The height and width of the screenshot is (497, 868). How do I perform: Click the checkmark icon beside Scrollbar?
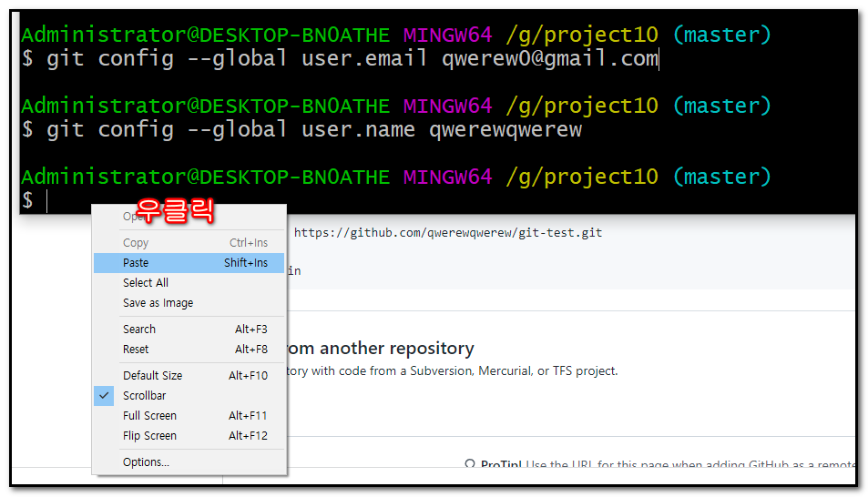point(105,395)
